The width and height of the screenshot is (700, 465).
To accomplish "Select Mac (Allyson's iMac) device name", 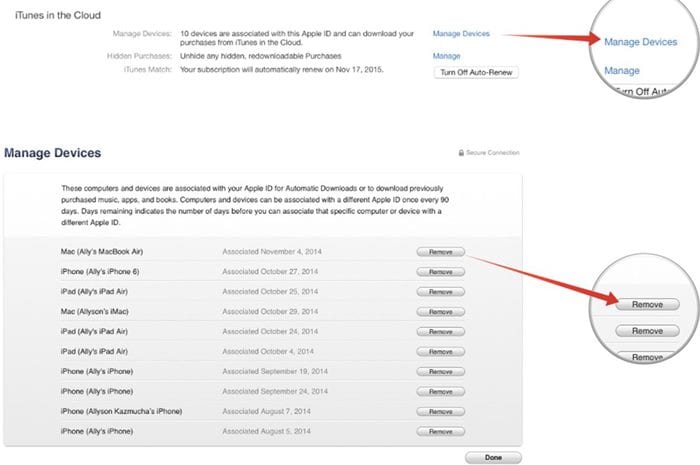I will (x=95, y=311).
